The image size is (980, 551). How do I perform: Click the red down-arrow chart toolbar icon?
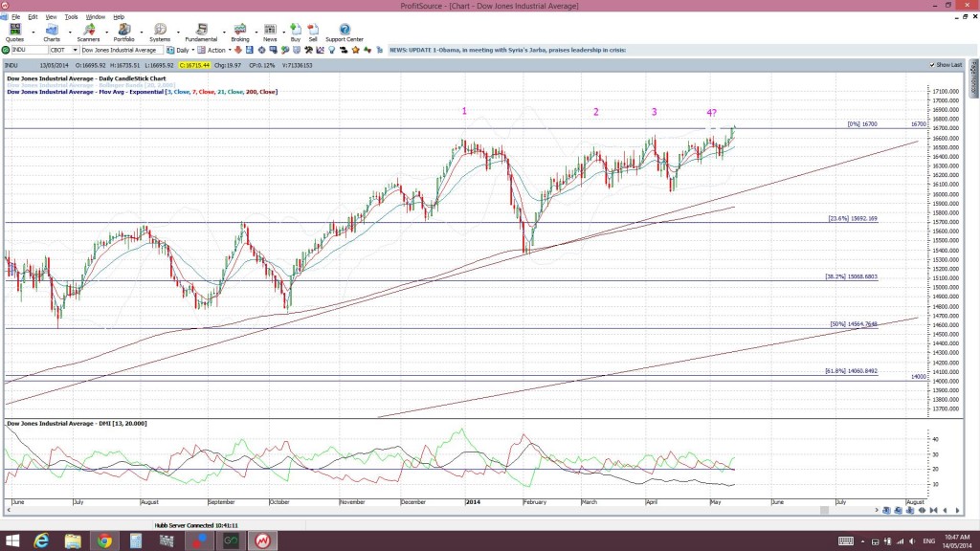(238, 50)
